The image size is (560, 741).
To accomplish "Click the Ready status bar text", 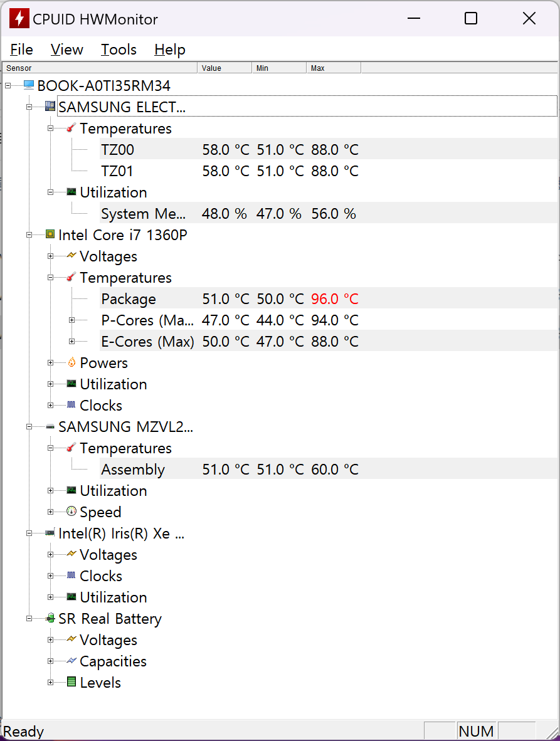I will tap(24, 731).
